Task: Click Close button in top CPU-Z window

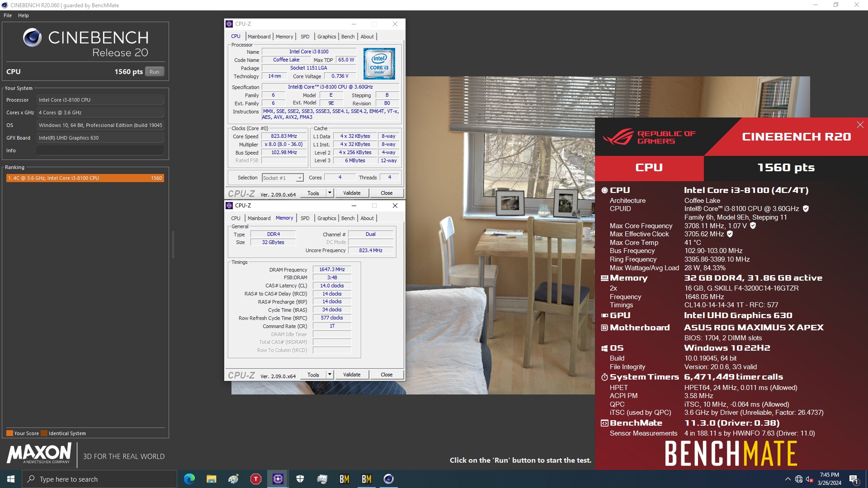Action: [x=387, y=193]
